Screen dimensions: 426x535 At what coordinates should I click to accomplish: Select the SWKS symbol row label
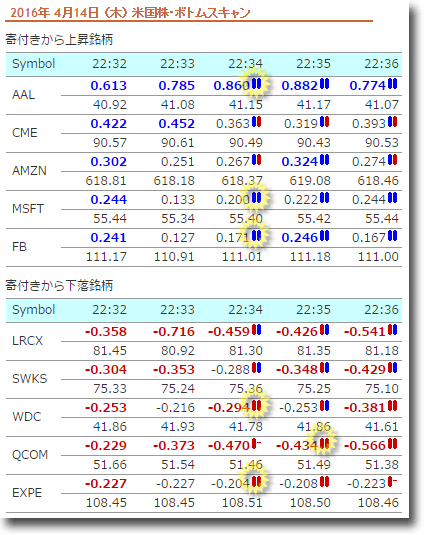pos(30,378)
